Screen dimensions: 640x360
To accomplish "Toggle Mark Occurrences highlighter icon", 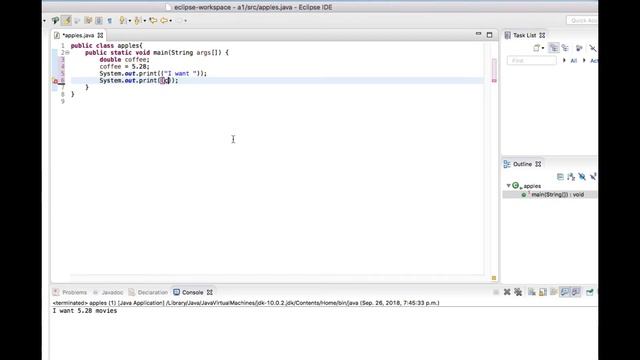I will click(x=66, y=20).
